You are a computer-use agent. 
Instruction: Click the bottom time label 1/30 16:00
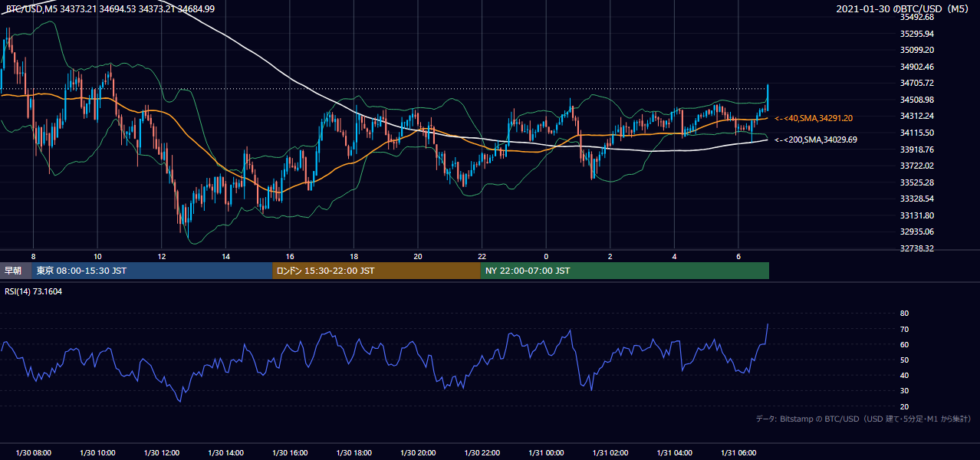(290, 452)
